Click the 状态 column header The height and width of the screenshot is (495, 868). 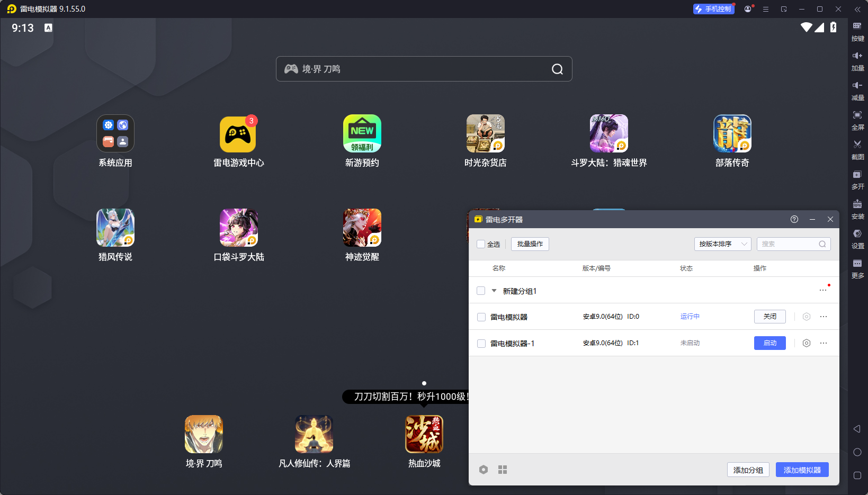point(686,268)
